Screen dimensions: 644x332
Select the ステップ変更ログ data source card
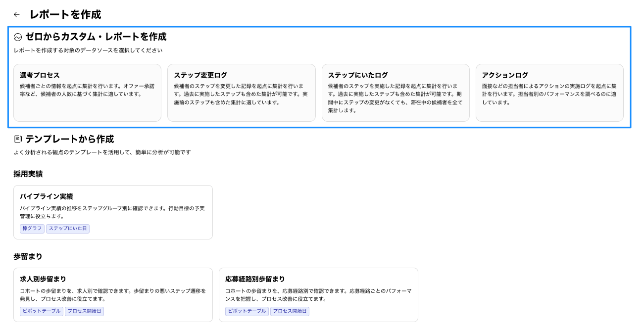[x=241, y=93]
